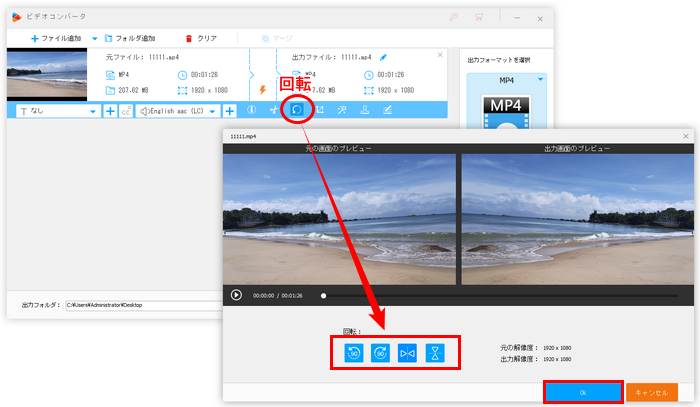Click the video converter app logo
700x407 pixels.
(x=17, y=17)
